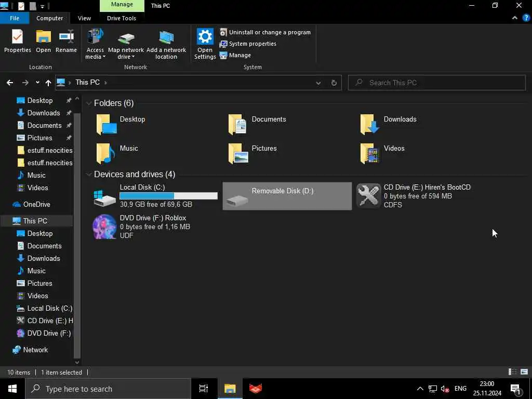This screenshot has height=399, width=532.
Task: Open the Help question mark icon
Action: coord(526,18)
